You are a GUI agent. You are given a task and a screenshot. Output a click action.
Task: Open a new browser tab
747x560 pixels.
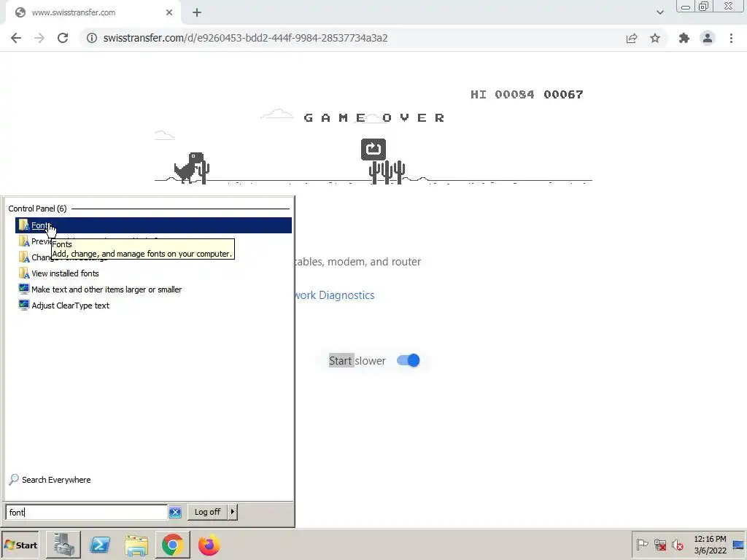(197, 13)
